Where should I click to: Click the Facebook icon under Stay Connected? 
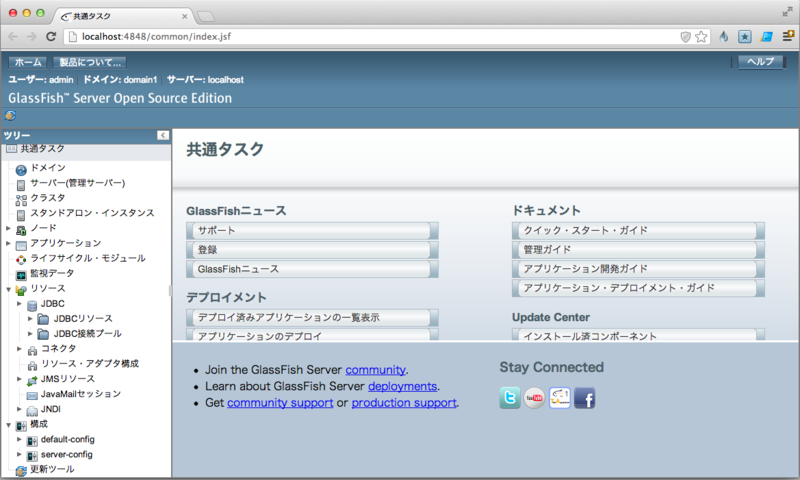click(x=584, y=398)
